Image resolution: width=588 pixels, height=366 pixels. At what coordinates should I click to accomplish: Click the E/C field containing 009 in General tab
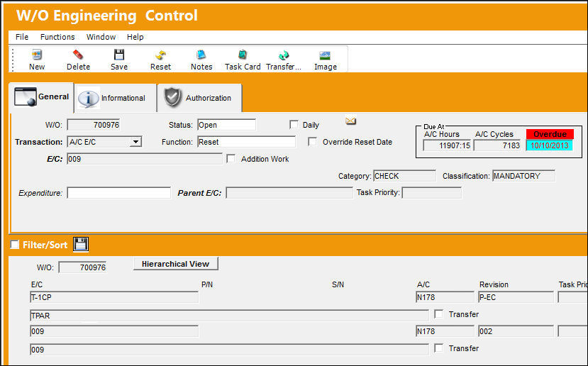(x=145, y=159)
